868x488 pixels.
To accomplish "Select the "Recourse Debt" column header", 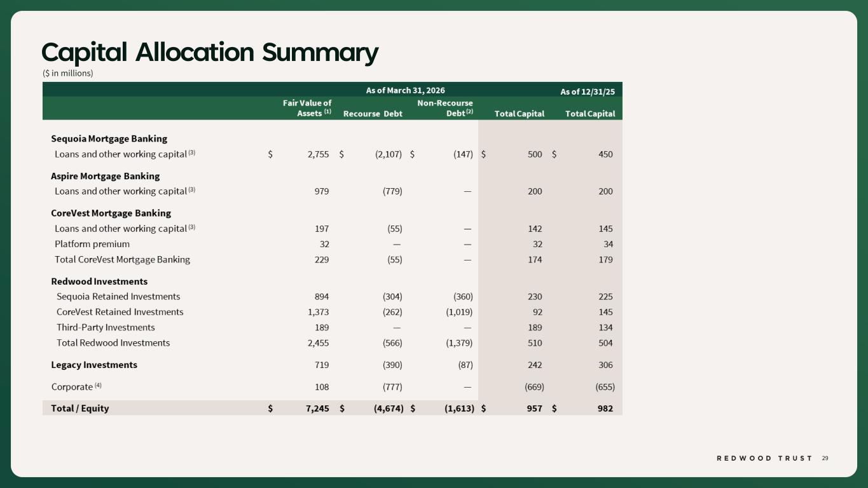I will tap(373, 114).
